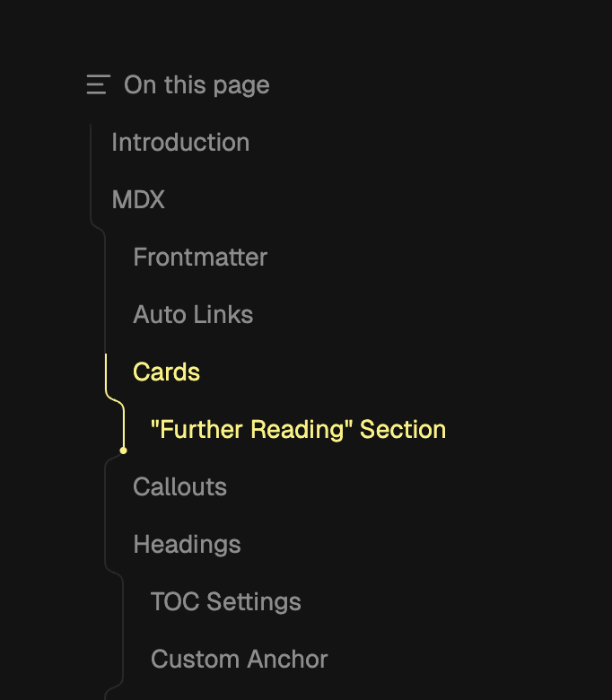This screenshot has height=700, width=612.
Task: Click the On this page heading
Action: point(197,85)
